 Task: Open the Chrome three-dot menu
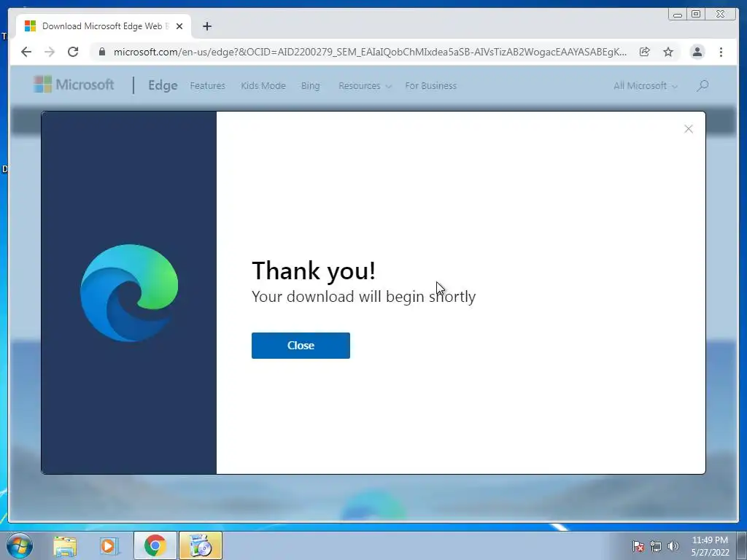point(721,52)
